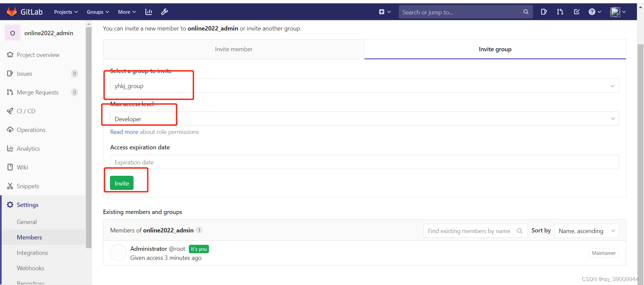This screenshot has width=644, height=285.
Task: Click the new item plus icon
Action: (382, 12)
